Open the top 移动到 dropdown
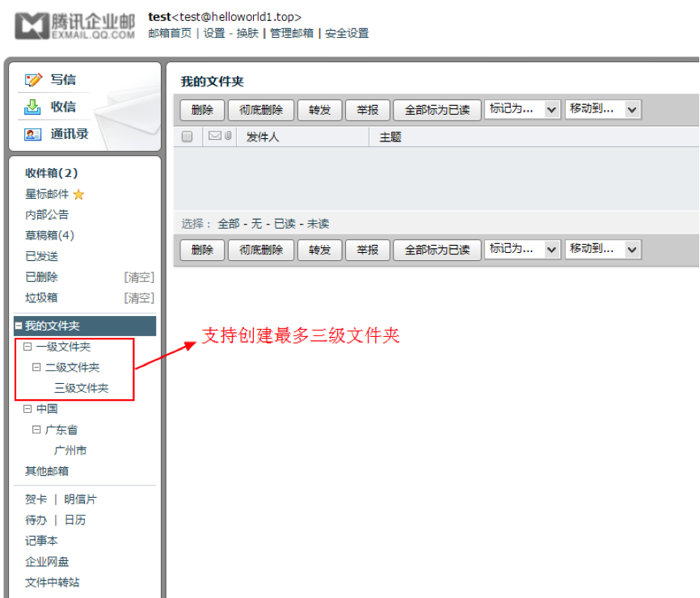Image resolution: width=700 pixels, height=598 pixels. [603, 109]
